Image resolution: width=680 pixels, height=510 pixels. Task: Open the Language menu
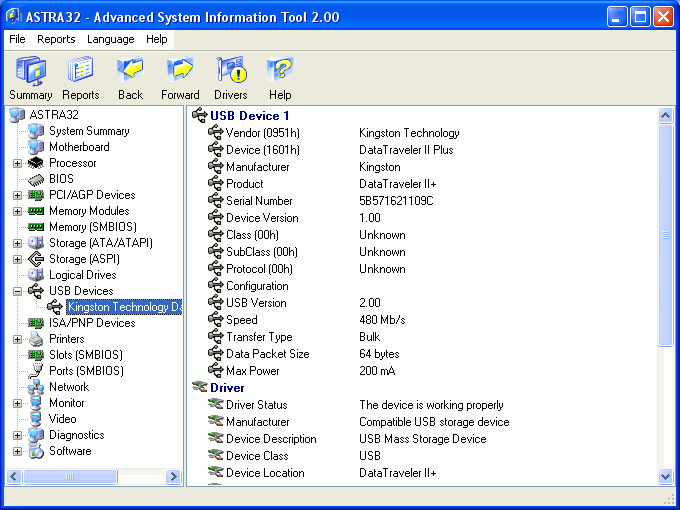click(111, 39)
